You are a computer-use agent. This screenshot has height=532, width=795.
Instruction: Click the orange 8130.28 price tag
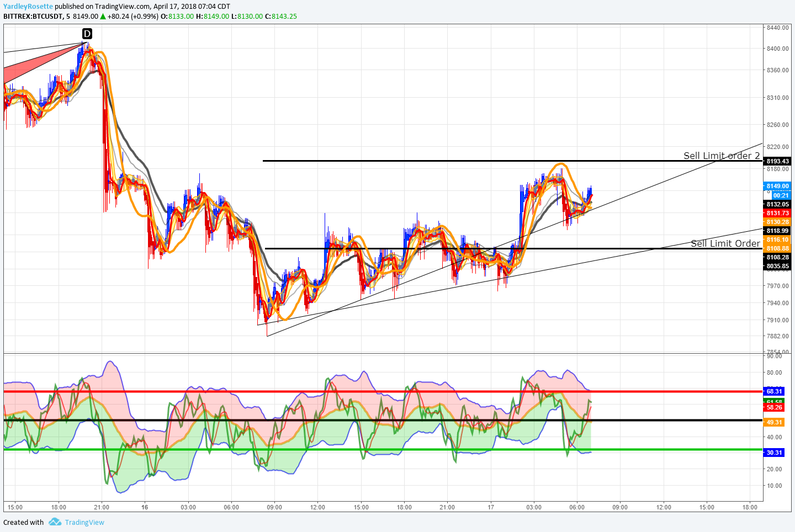(777, 222)
